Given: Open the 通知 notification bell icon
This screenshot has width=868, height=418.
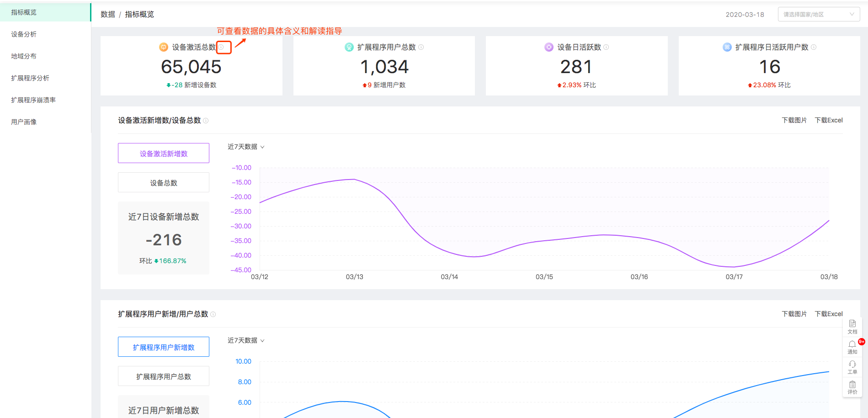Looking at the screenshot, I should click(852, 347).
